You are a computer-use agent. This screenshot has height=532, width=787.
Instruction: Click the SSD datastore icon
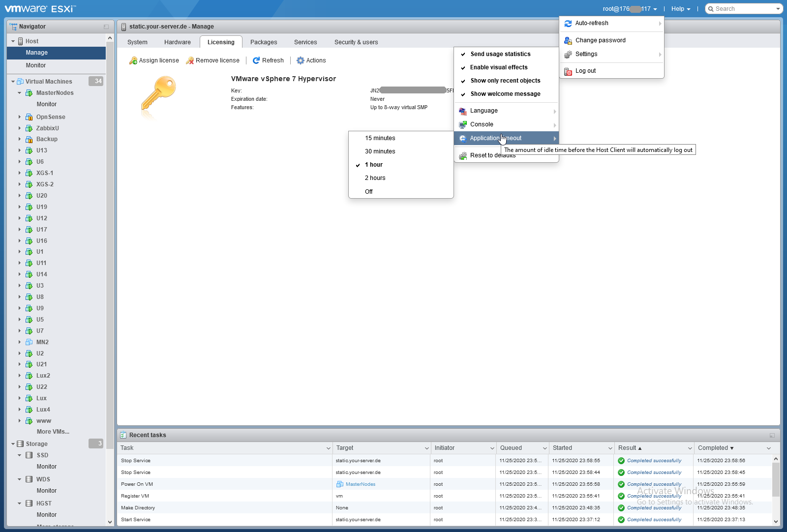coord(29,455)
